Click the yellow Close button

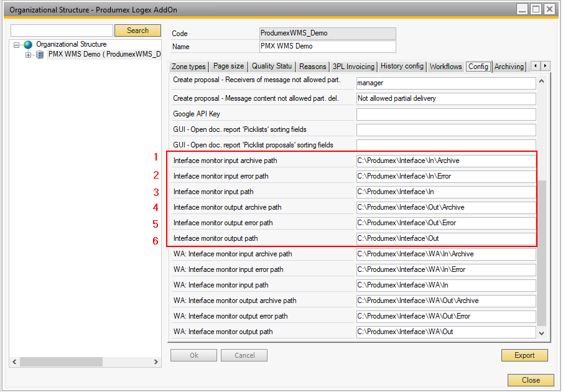point(531,380)
